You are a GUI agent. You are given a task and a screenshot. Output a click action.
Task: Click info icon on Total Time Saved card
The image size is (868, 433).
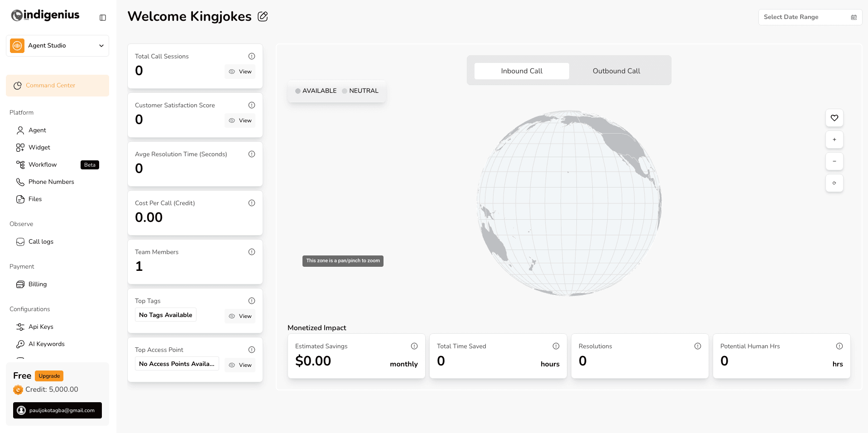pos(556,346)
